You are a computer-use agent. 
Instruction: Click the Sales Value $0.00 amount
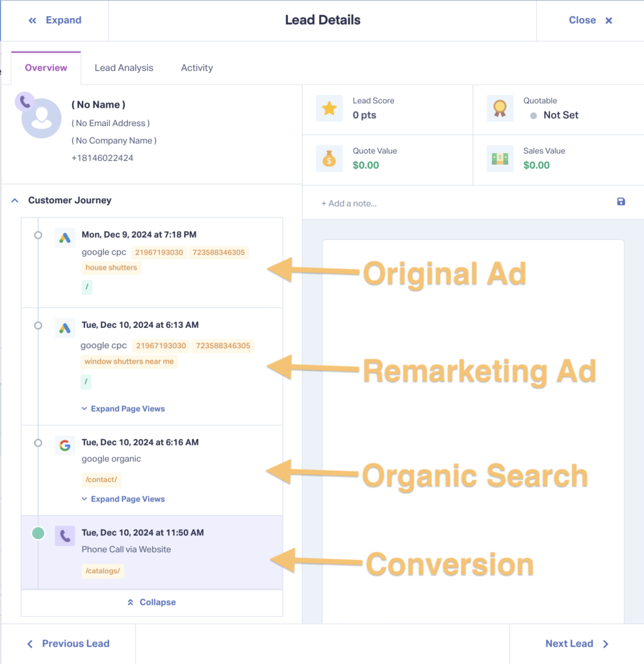pyautogui.click(x=537, y=166)
